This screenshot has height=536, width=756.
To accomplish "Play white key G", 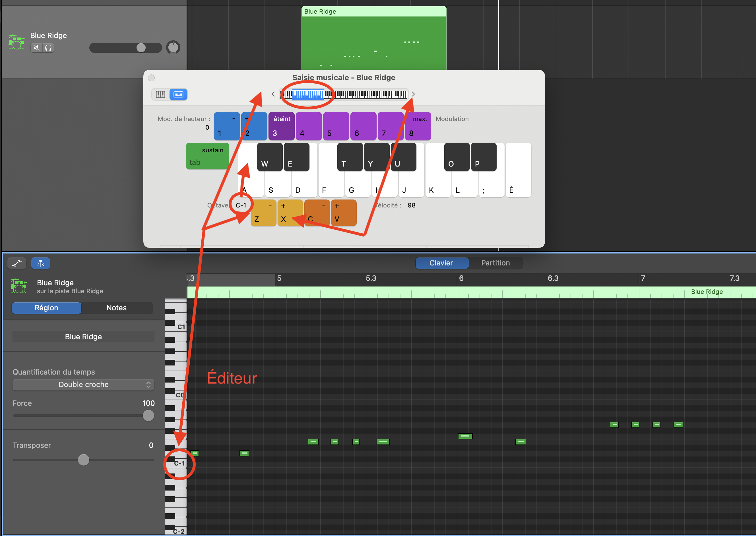I will 358,185.
